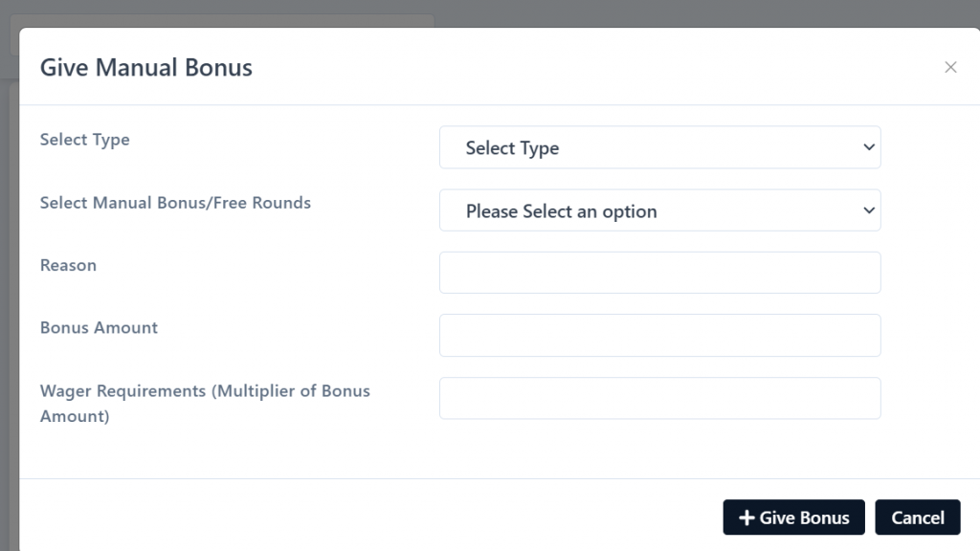Open the 'Please Select an option' dropdown

(x=660, y=210)
